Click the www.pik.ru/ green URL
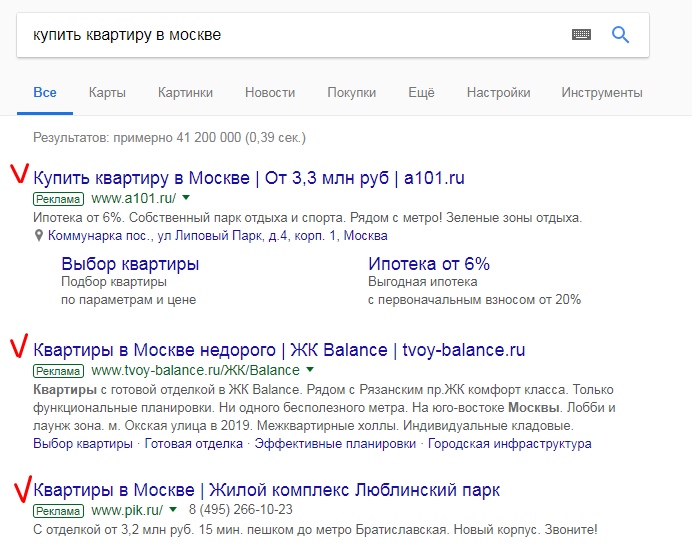This screenshot has width=692, height=559. (127, 510)
